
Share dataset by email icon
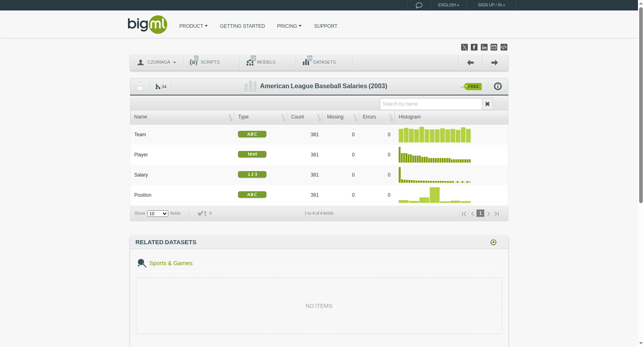494,47
